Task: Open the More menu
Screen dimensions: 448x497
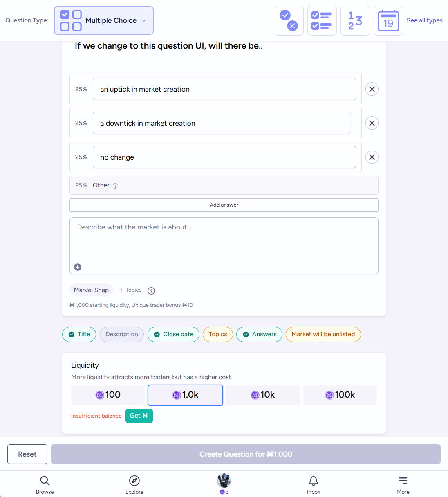Action: (403, 485)
